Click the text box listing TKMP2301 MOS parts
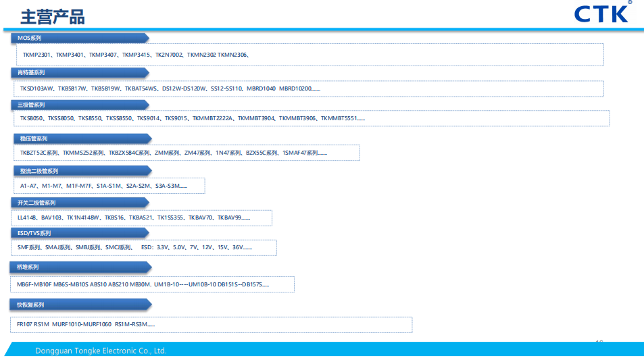 307,55
